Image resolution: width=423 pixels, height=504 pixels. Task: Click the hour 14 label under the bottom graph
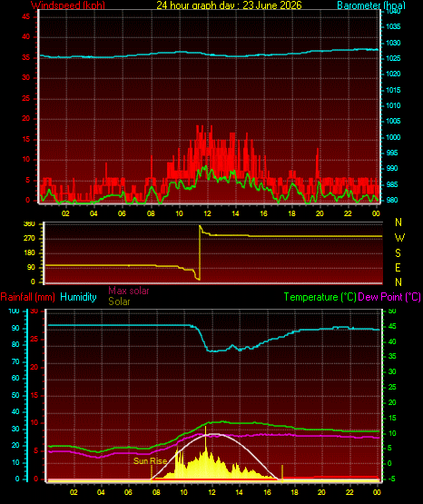pos(239,492)
